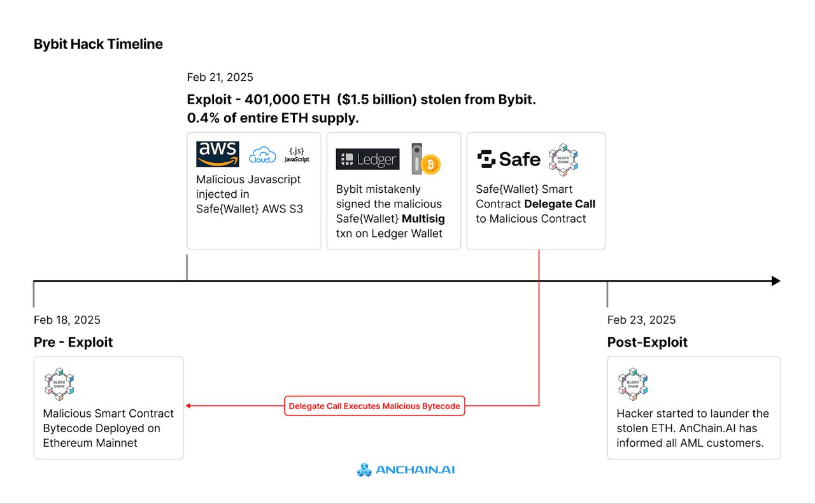Select the Feb 21, 2025 date label
The width and height of the screenshot is (815, 504).
click(x=220, y=78)
